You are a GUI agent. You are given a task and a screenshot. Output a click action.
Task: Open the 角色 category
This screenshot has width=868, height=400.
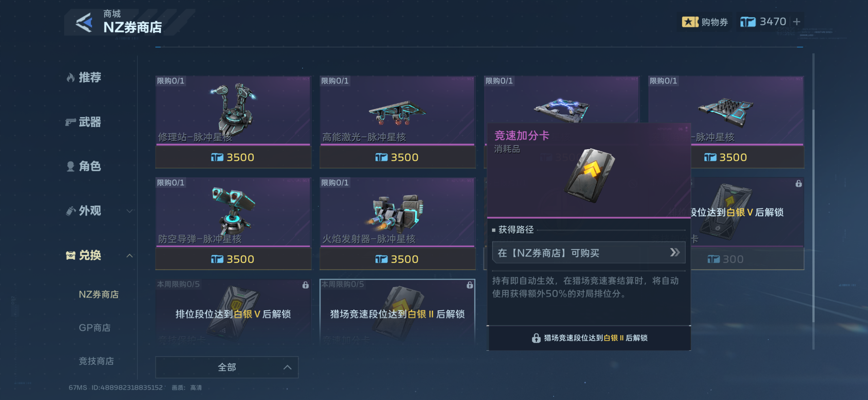click(x=84, y=166)
